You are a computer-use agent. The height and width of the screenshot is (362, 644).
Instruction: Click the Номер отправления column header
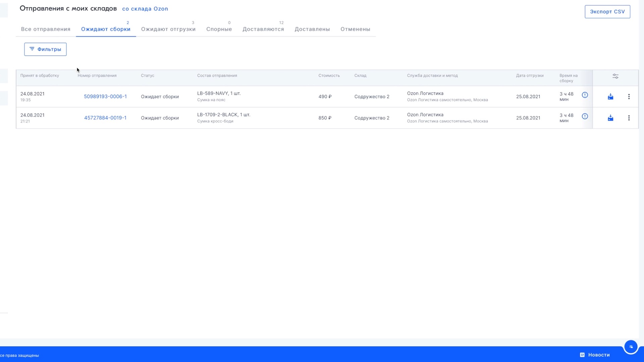click(x=97, y=75)
